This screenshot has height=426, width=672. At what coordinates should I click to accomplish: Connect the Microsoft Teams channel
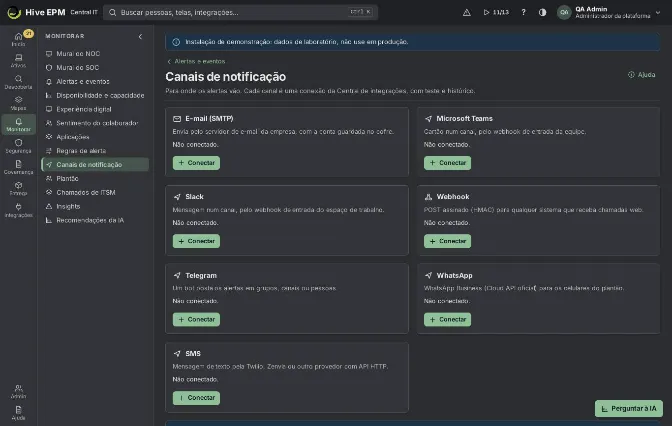click(447, 163)
